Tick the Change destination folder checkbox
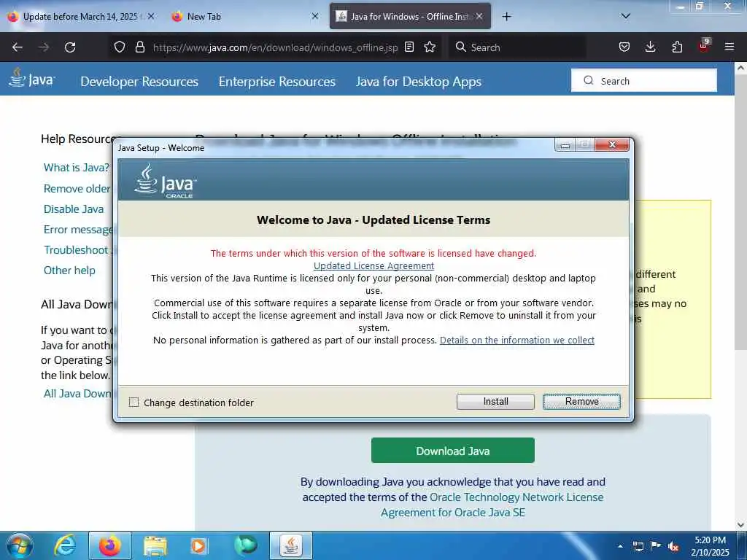The image size is (747, 560). [x=134, y=402]
